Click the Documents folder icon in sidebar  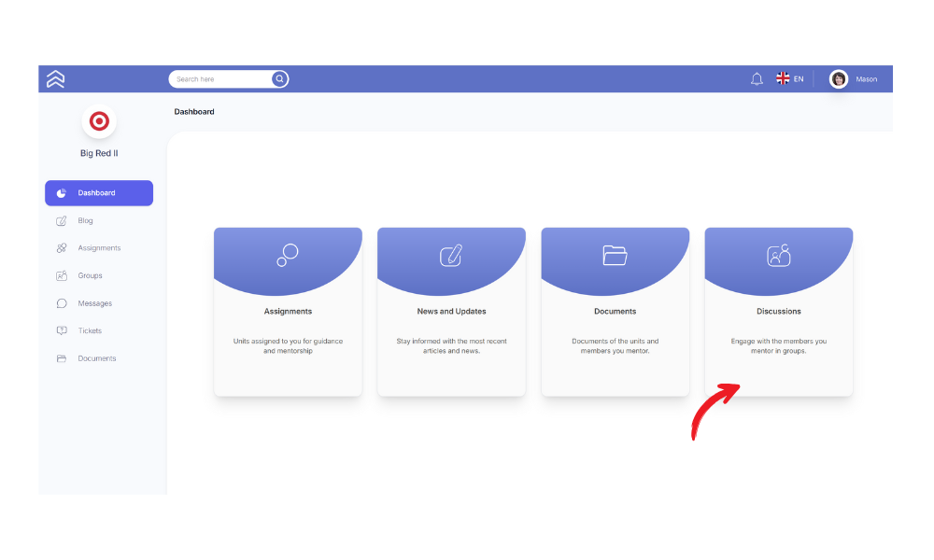62,358
